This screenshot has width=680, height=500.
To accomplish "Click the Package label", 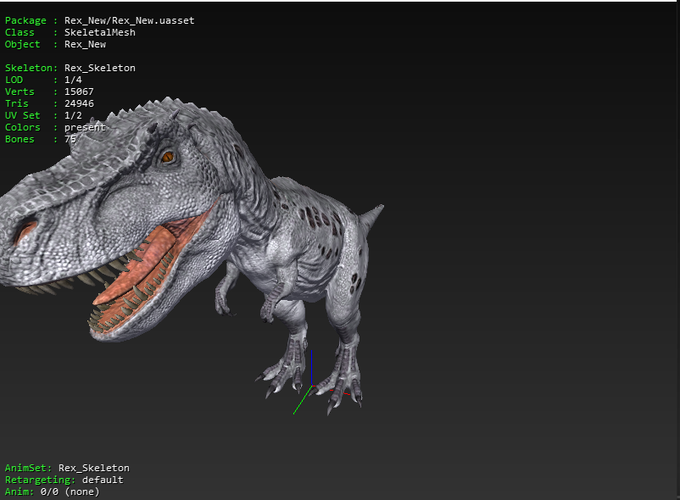I will [x=26, y=21].
